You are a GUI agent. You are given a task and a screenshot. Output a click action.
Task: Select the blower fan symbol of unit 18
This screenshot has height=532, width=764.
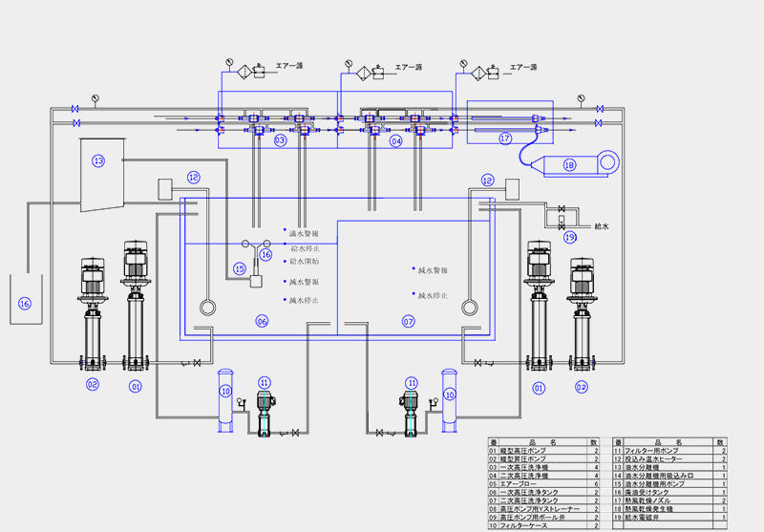(608, 161)
